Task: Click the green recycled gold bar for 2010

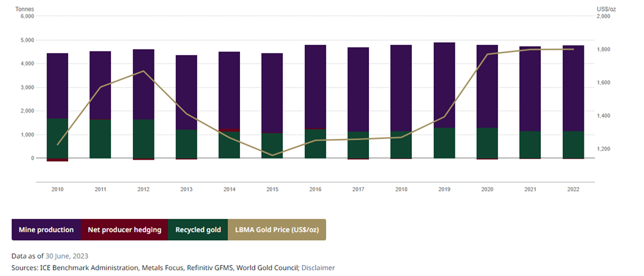Action: point(58,138)
